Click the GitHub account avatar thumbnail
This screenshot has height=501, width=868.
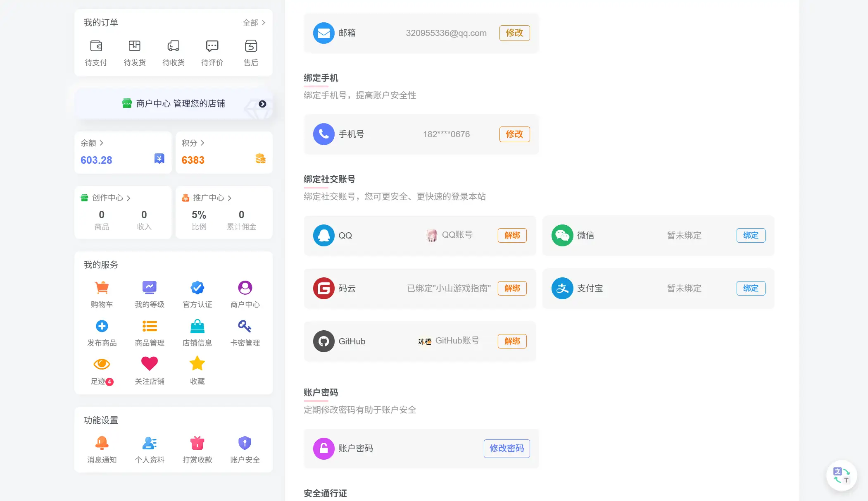[424, 341]
